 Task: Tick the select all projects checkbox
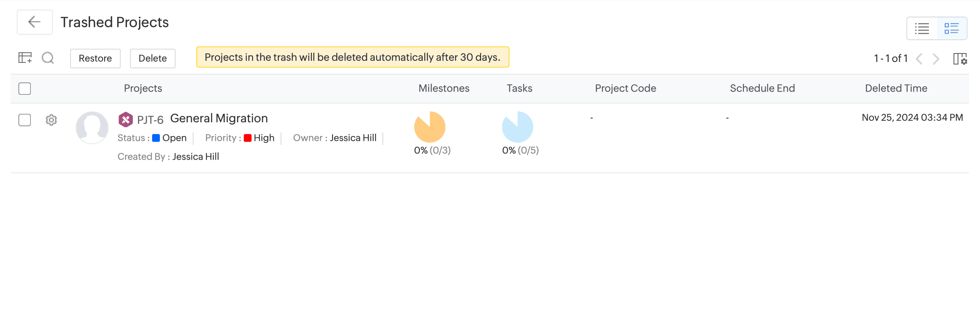[x=25, y=88]
